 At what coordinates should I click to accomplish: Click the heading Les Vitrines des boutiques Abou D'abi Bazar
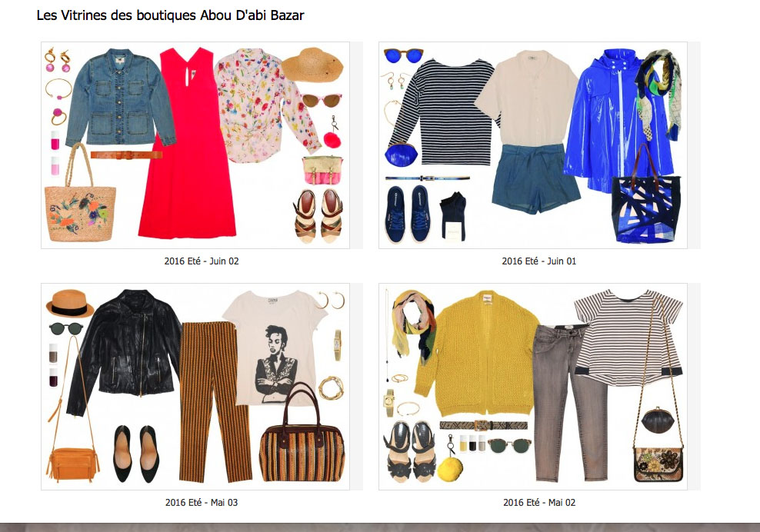coord(170,15)
